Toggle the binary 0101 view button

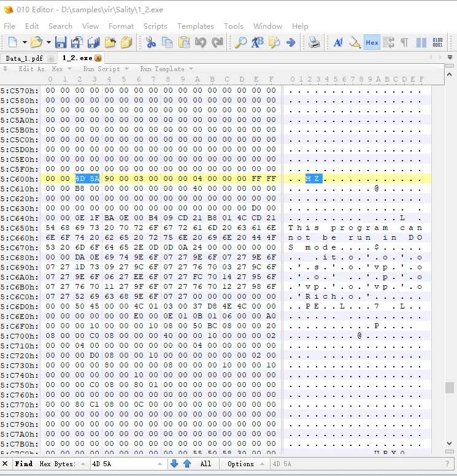coord(437,42)
